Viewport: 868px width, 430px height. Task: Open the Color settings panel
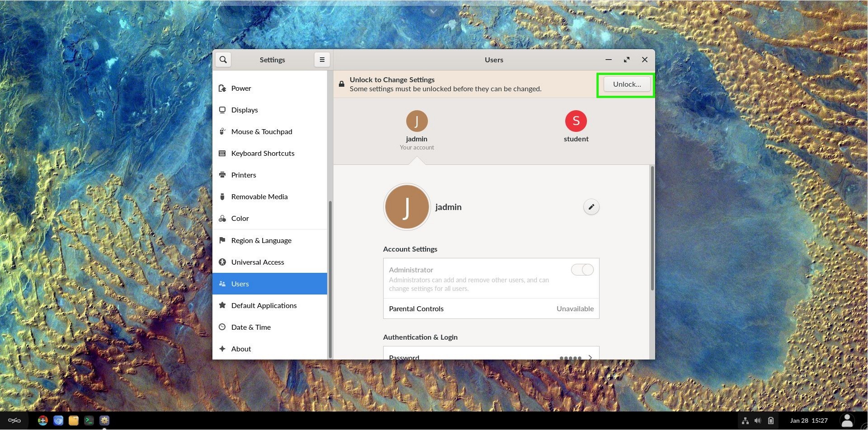pyautogui.click(x=270, y=218)
